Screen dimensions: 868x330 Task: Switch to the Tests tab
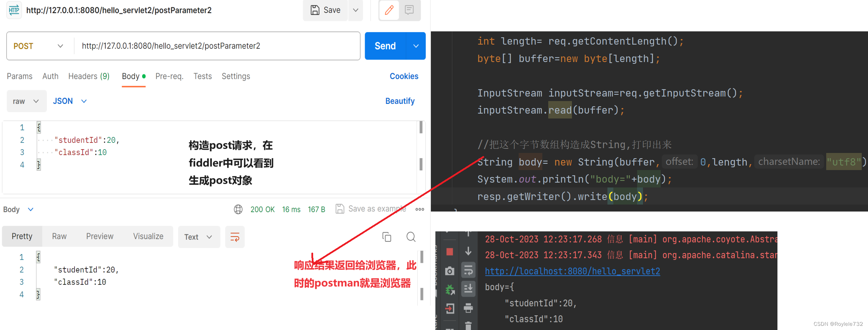coord(202,76)
